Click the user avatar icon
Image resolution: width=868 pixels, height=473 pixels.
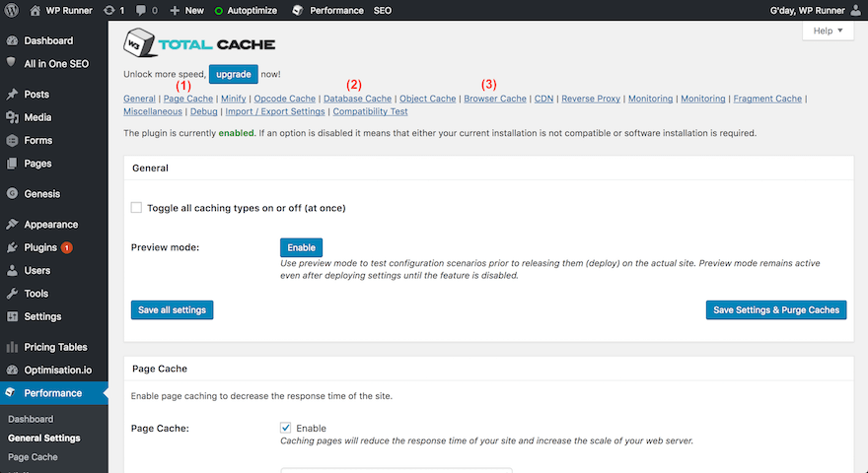[x=856, y=10]
